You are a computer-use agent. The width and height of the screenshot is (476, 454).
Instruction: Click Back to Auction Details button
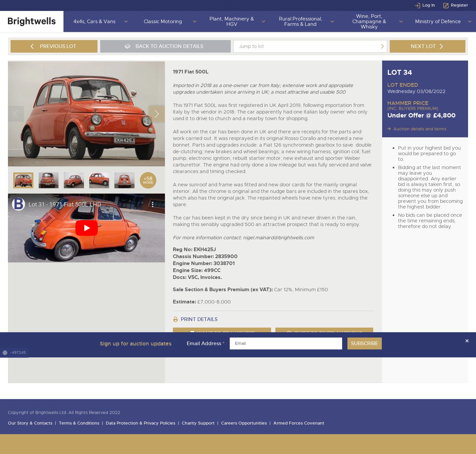pyautogui.click(x=165, y=46)
